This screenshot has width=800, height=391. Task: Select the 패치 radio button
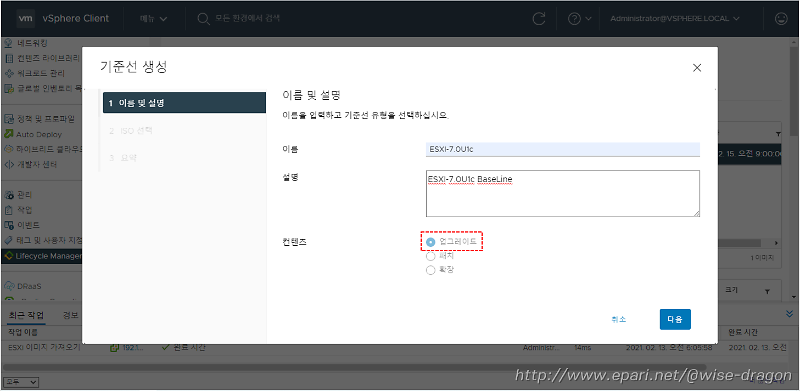[x=431, y=256]
